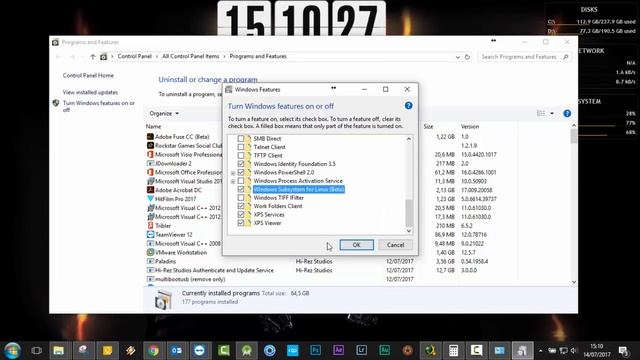The width and height of the screenshot is (640, 360).
Task: Cancel the Windows Features dialog
Action: click(x=395, y=245)
